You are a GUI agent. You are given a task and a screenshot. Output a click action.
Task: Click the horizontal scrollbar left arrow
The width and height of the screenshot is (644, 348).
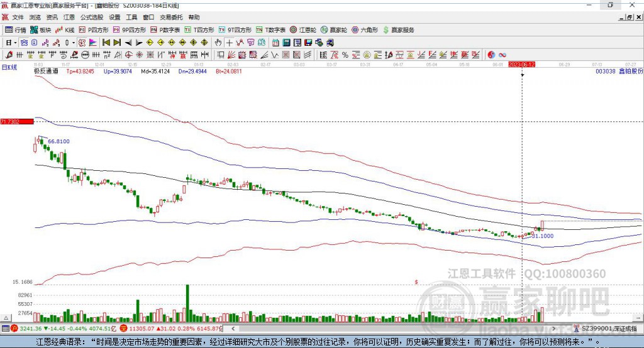click(233, 329)
